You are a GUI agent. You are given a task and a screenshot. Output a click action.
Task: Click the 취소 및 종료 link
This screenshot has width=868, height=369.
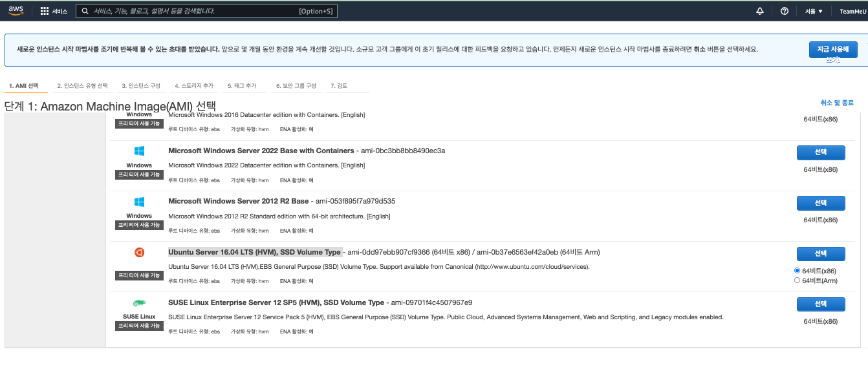[837, 103]
